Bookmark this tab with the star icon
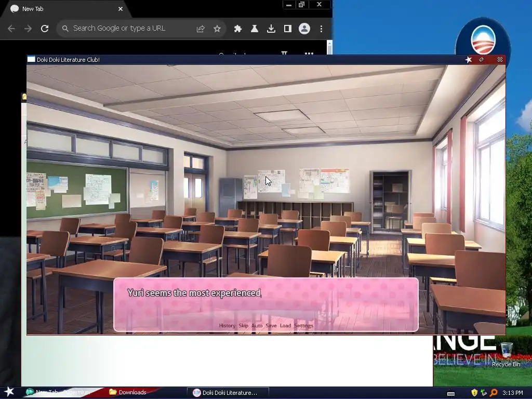 tap(217, 29)
